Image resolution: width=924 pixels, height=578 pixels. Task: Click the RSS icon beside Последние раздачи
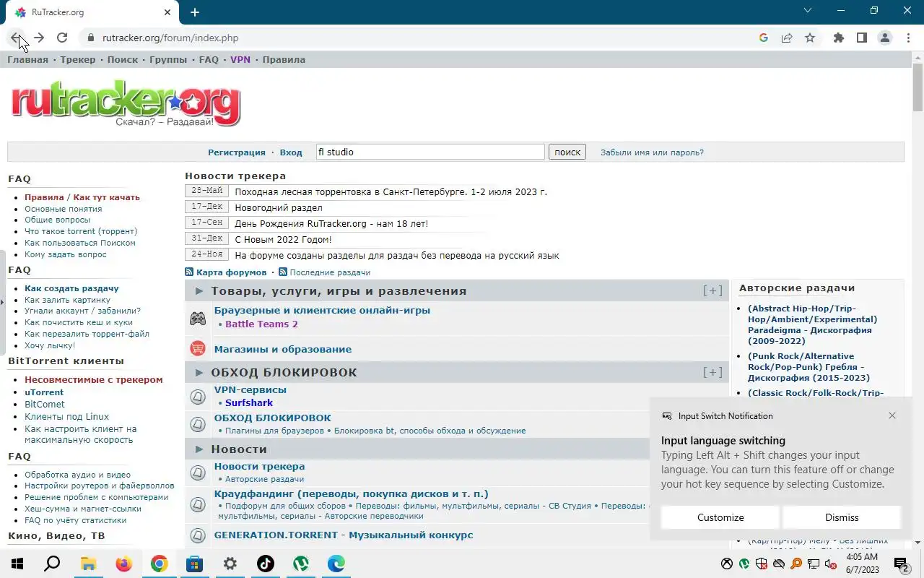(283, 272)
